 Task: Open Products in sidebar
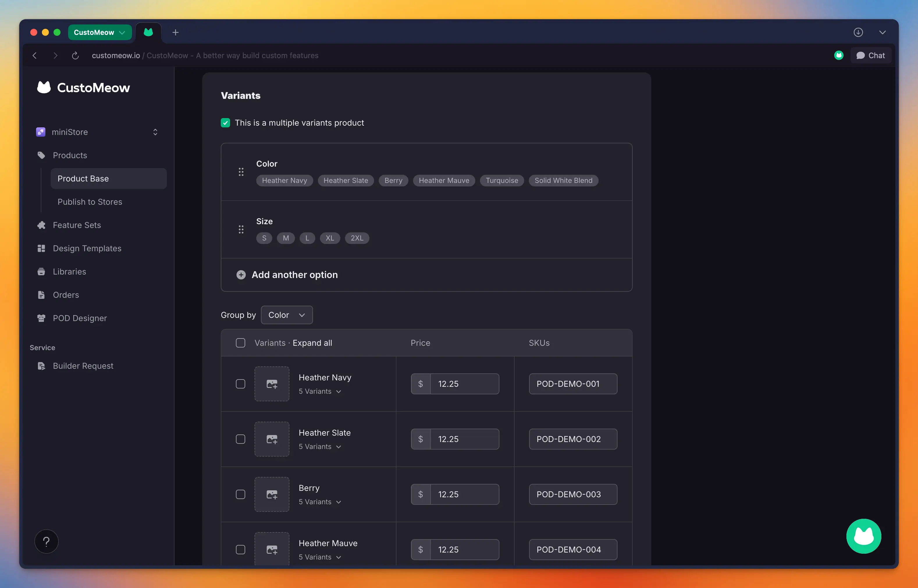(x=70, y=155)
